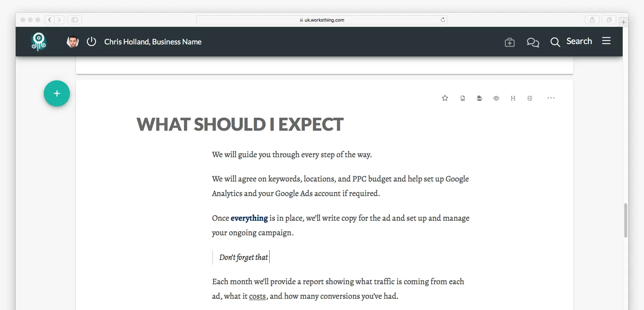Screen dimensions: 644x310
Task: Open the hamburger main menu
Action: click(606, 41)
